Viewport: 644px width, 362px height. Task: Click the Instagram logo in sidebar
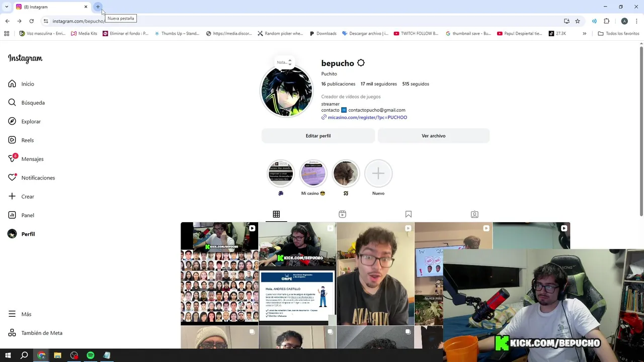[x=25, y=58]
